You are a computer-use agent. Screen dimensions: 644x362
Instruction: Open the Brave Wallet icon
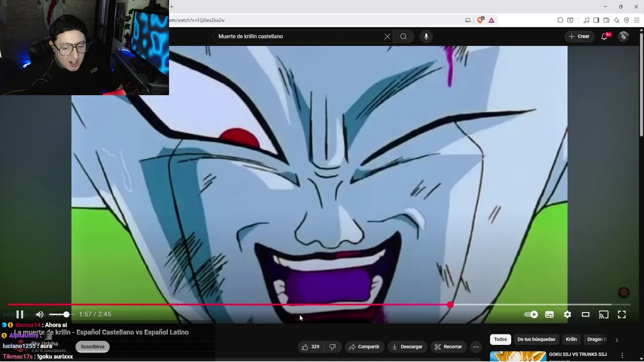pyautogui.click(x=606, y=20)
